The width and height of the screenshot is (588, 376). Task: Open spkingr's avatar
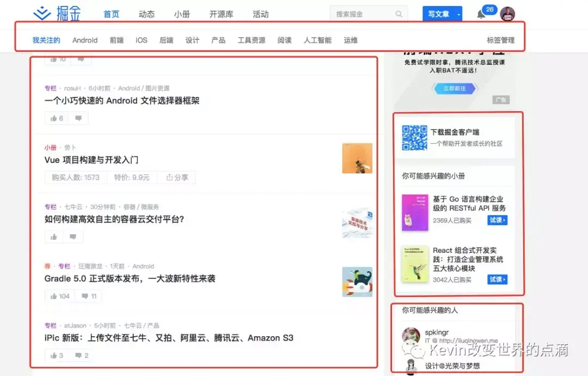[411, 336]
